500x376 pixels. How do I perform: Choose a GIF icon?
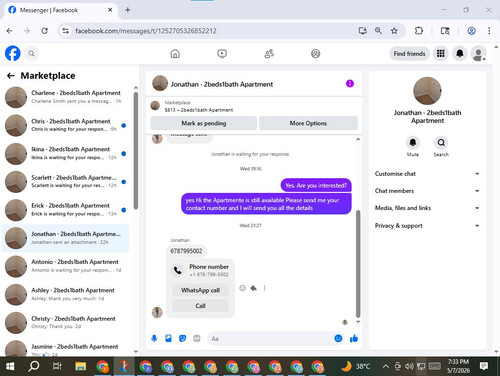click(197, 339)
